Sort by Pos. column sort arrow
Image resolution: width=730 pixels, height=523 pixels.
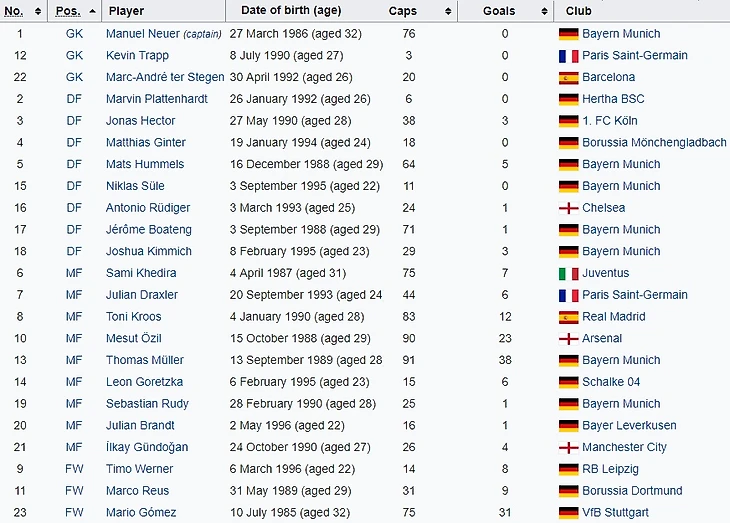click(92, 11)
